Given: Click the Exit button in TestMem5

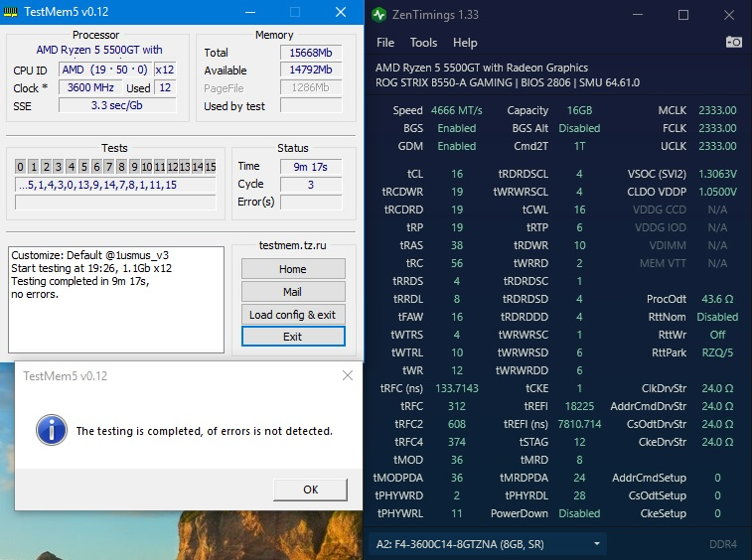Looking at the screenshot, I should point(293,336).
